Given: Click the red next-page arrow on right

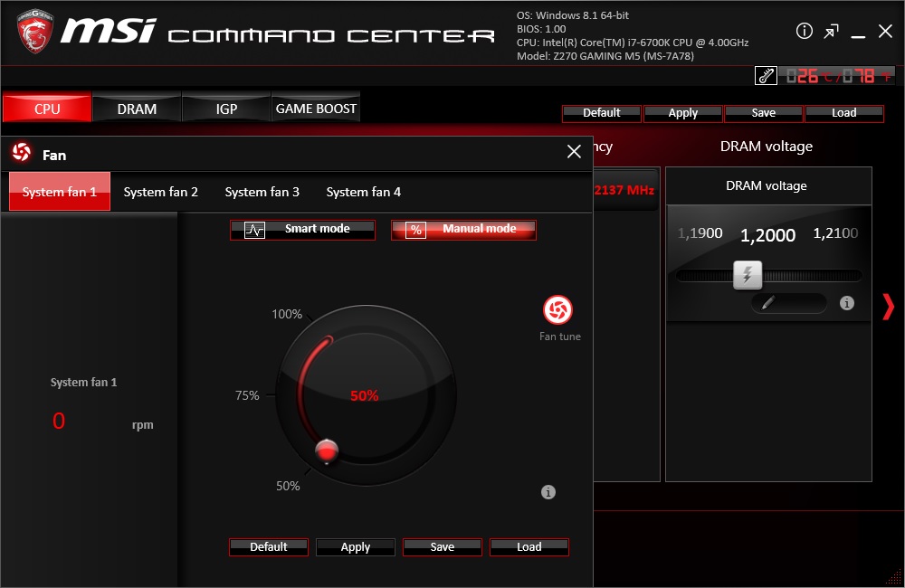Looking at the screenshot, I should coord(889,307).
